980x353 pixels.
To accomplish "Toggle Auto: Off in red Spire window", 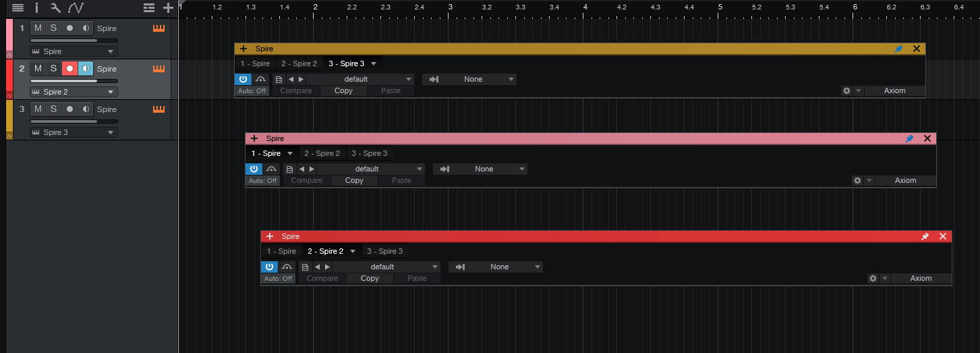I will point(278,278).
